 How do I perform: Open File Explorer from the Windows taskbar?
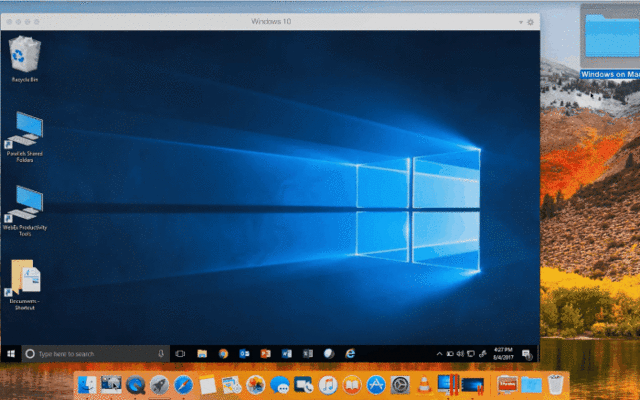[x=202, y=354]
